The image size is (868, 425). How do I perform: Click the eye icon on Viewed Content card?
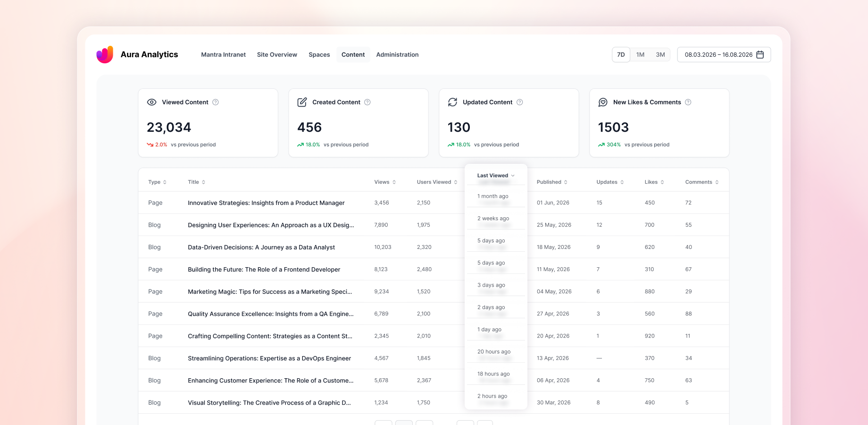coord(151,102)
